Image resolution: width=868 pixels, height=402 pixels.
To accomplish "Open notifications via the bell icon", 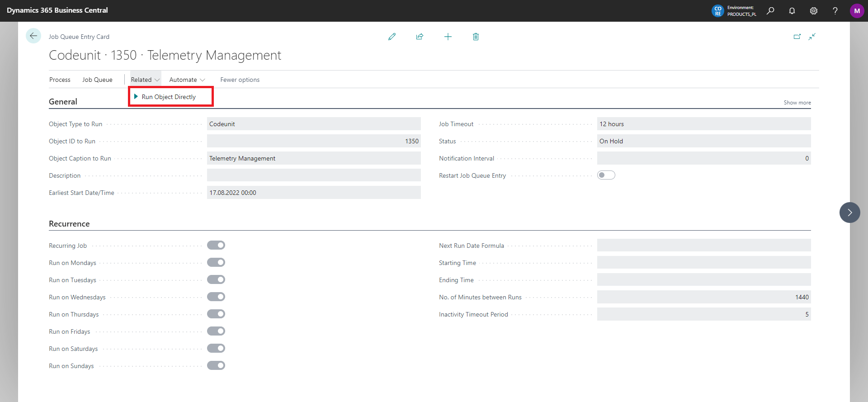I will (x=792, y=11).
